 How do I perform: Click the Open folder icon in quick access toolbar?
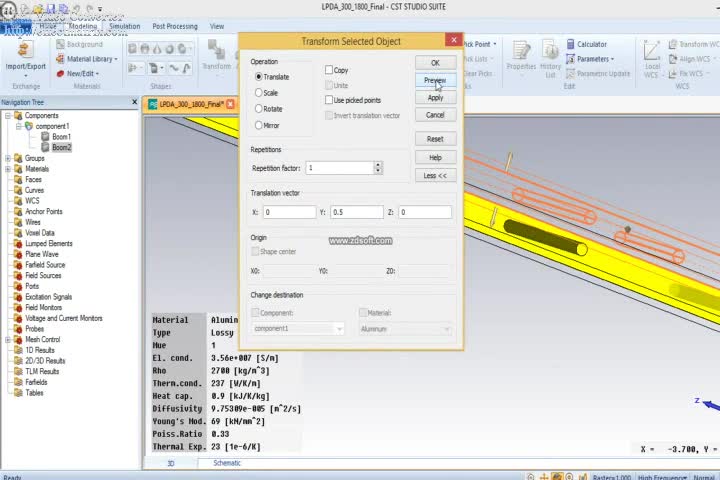pyautogui.click(x=38, y=8)
